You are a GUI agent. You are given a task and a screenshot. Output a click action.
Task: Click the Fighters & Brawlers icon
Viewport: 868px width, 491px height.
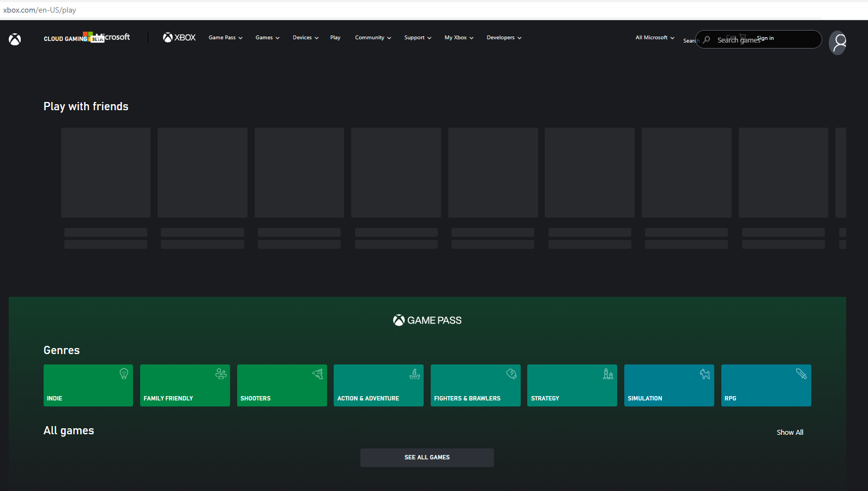(511, 374)
